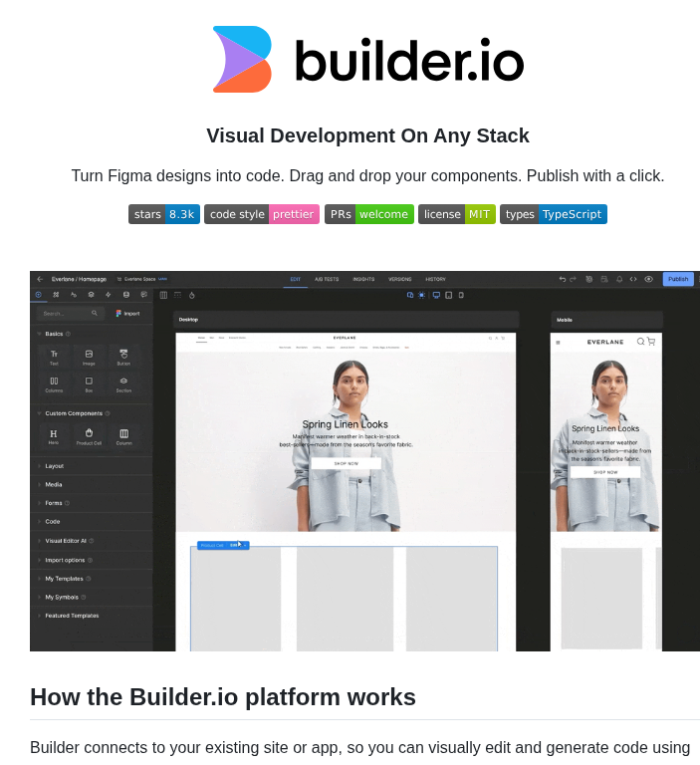Toggle the multi-screen icon in device bar
The height and width of the screenshot is (765, 700).
(x=410, y=295)
